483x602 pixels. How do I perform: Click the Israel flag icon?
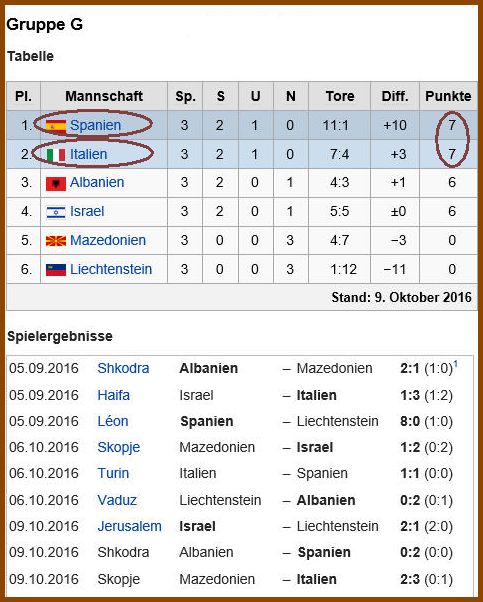click(x=56, y=212)
